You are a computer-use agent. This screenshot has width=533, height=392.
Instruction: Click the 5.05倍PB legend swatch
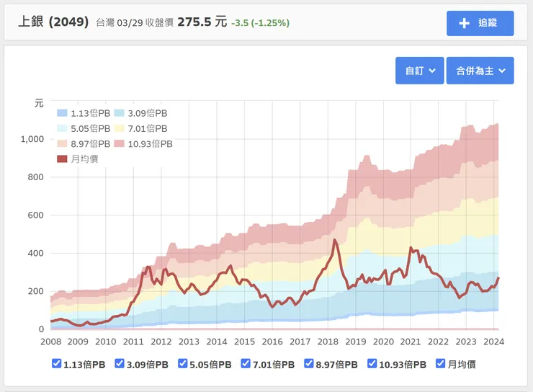[x=62, y=128]
